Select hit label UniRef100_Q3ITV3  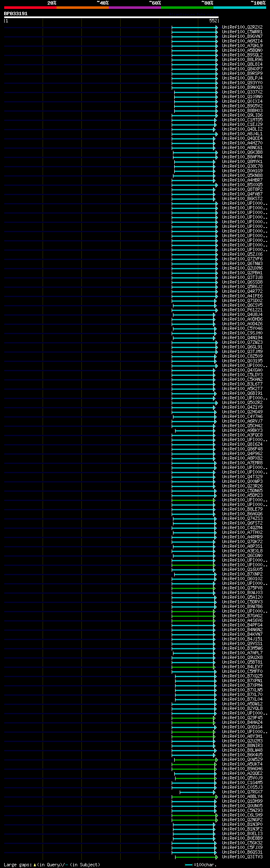click(x=242, y=857)
